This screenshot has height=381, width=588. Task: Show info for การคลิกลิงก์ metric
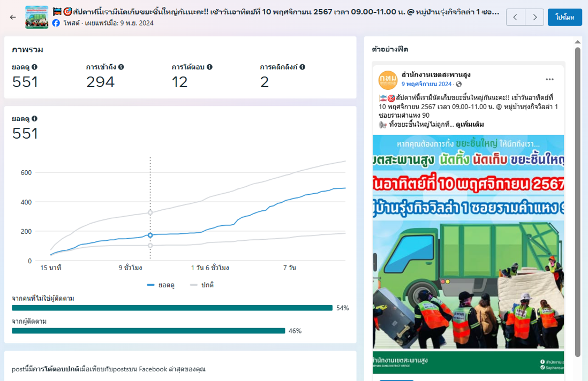[x=302, y=67]
